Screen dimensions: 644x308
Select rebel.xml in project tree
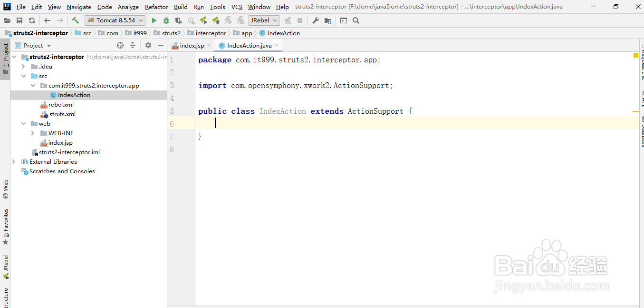(x=61, y=105)
